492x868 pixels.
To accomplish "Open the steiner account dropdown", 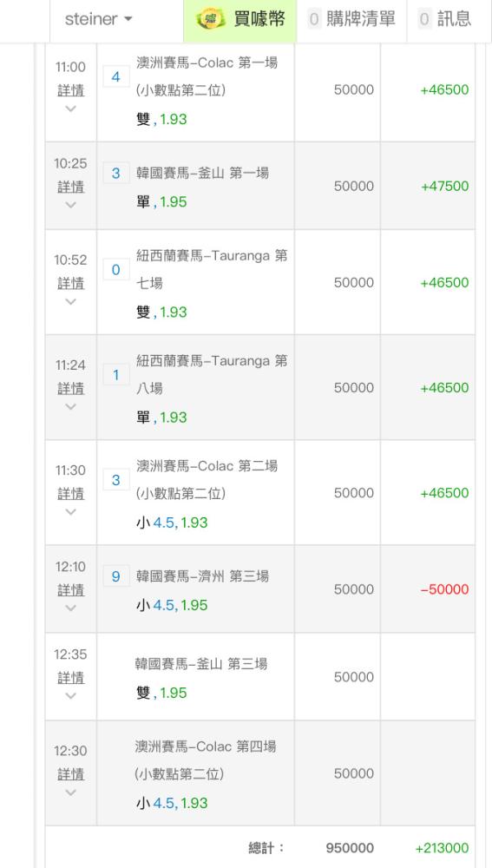I will 99,19.
